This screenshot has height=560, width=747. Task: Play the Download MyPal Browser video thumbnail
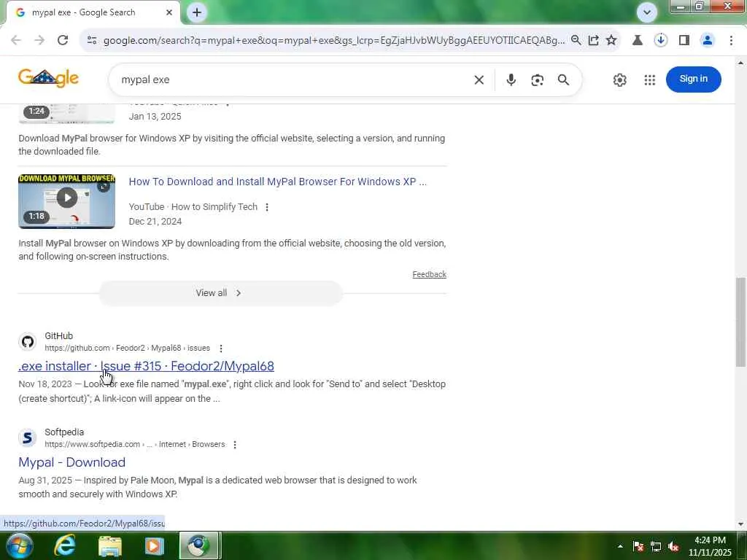coord(66,201)
